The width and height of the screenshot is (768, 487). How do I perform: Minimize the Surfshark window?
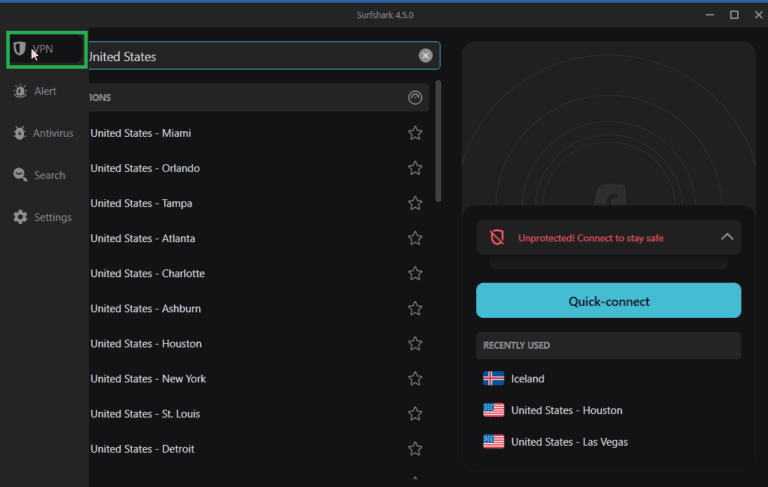[x=709, y=15]
